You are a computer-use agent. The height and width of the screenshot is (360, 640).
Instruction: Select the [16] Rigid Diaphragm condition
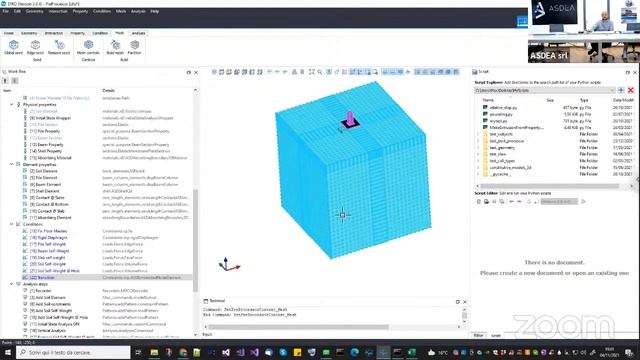pyautogui.click(x=49, y=238)
